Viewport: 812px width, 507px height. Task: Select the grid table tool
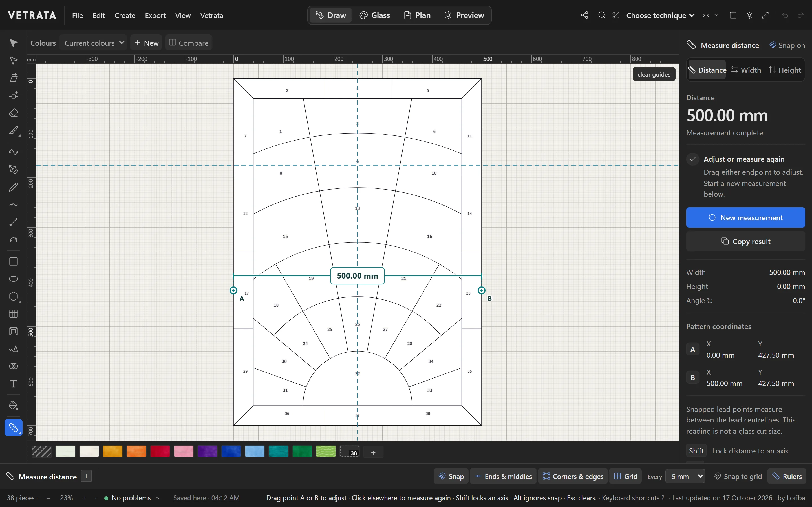[x=14, y=313]
